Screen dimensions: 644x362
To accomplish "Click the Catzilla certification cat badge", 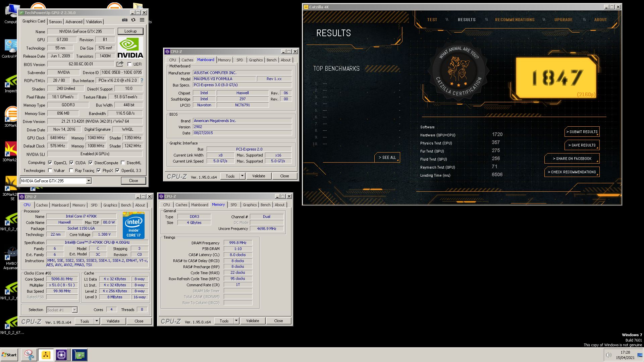I will 459,71.
